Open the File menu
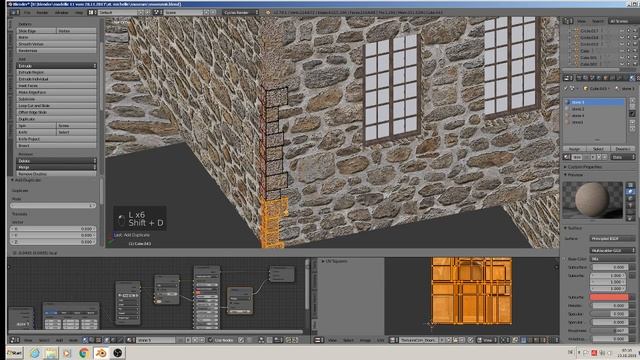The width and height of the screenshot is (640, 360). [x=27, y=13]
